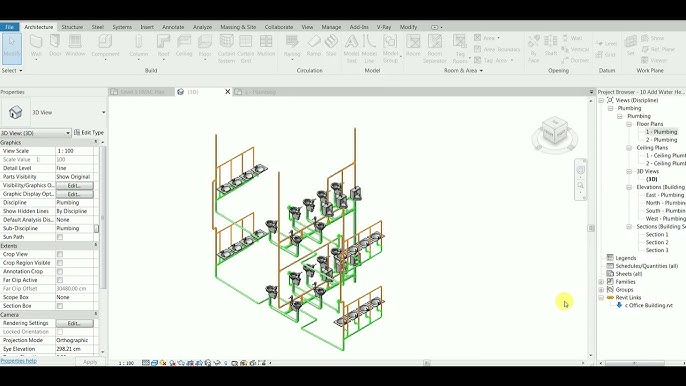Select the Ceiling tool

[184, 46]
